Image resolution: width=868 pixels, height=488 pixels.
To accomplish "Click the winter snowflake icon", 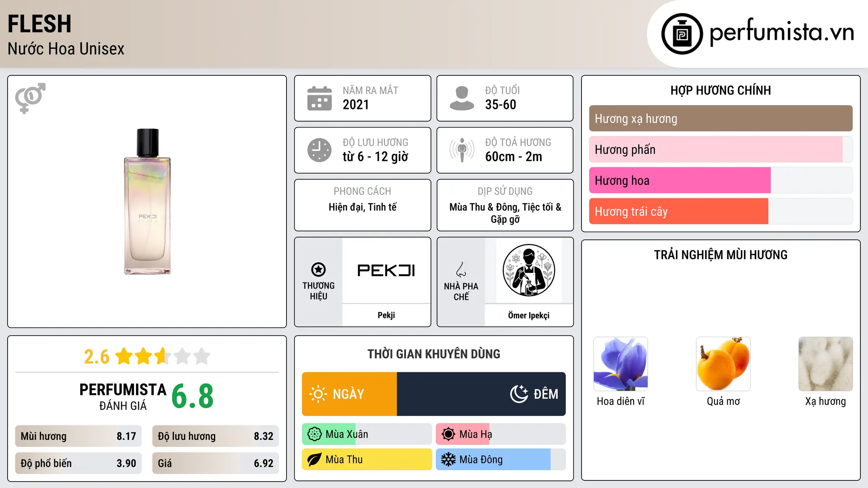I will pos(448,460).
